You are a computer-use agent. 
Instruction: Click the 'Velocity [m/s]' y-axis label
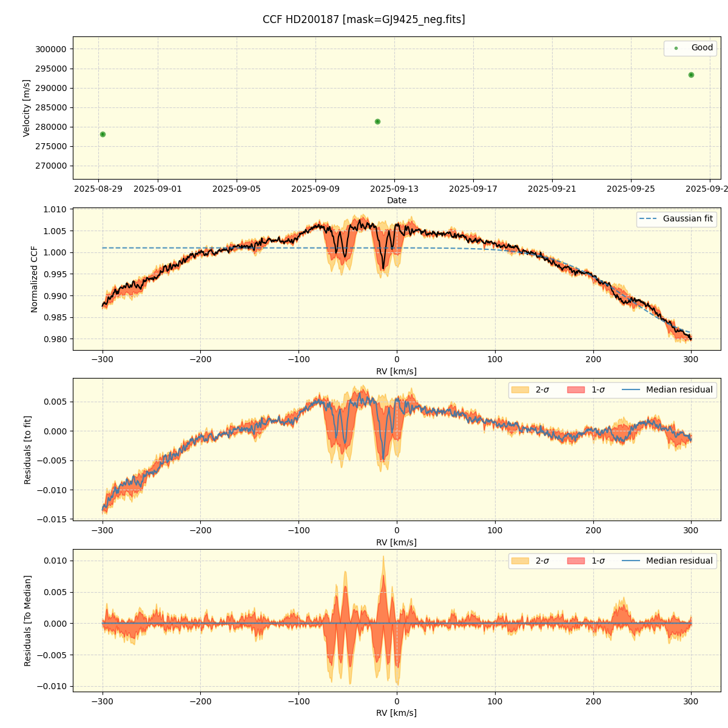[27, 108]
